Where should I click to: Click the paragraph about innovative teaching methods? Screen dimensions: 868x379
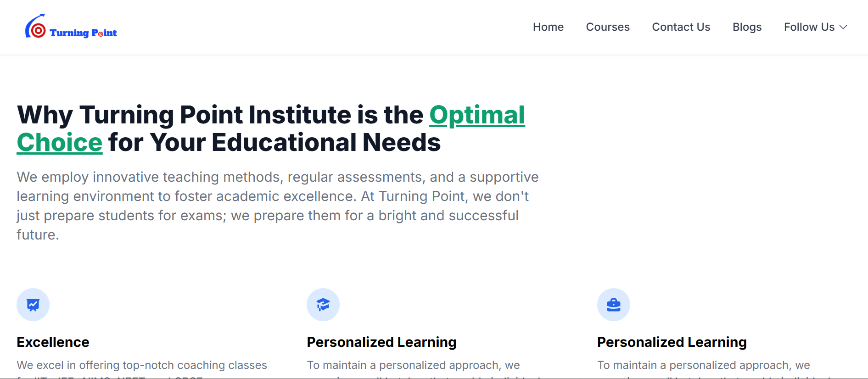(x=277, y=206)
